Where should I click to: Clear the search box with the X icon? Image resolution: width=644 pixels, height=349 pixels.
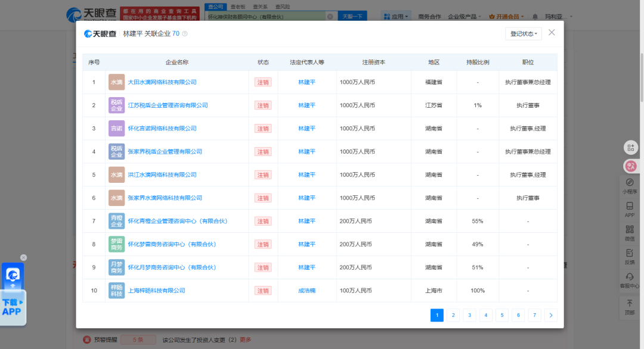point(330,17)
